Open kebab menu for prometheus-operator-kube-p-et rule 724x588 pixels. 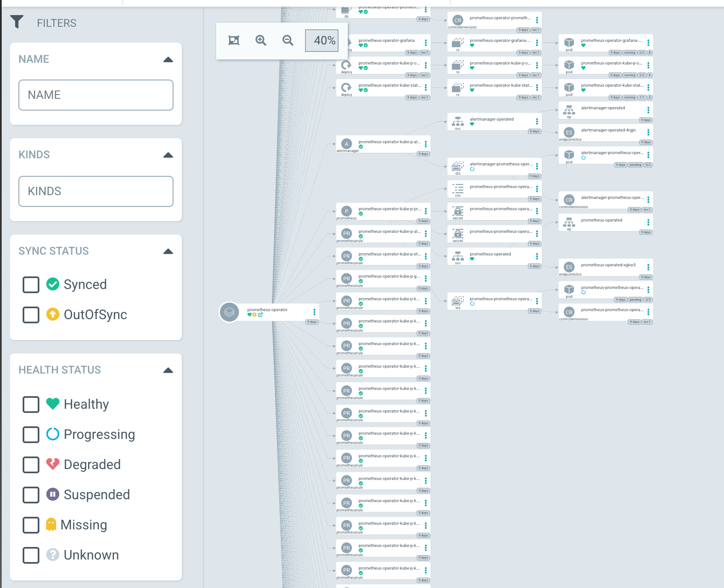426,256
